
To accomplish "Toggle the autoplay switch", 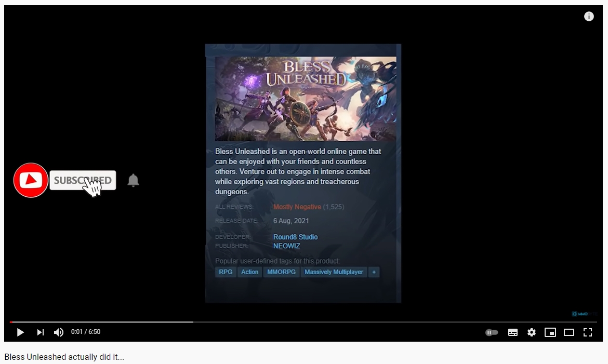I will pos(491,332).
